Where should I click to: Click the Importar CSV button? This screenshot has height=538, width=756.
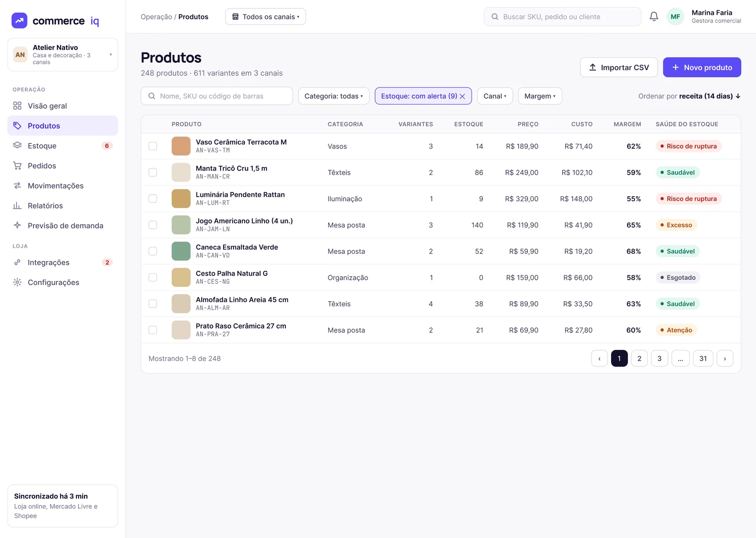tap(619, 67)
